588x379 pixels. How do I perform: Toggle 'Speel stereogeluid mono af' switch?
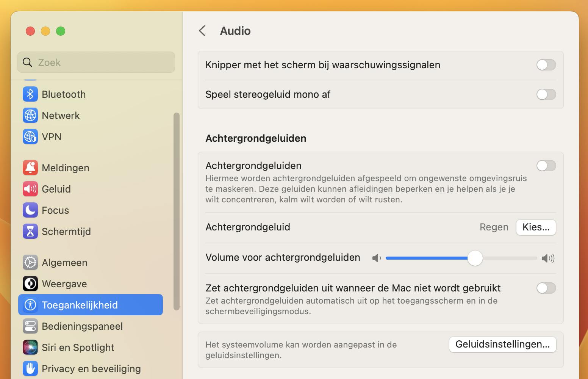546,94
